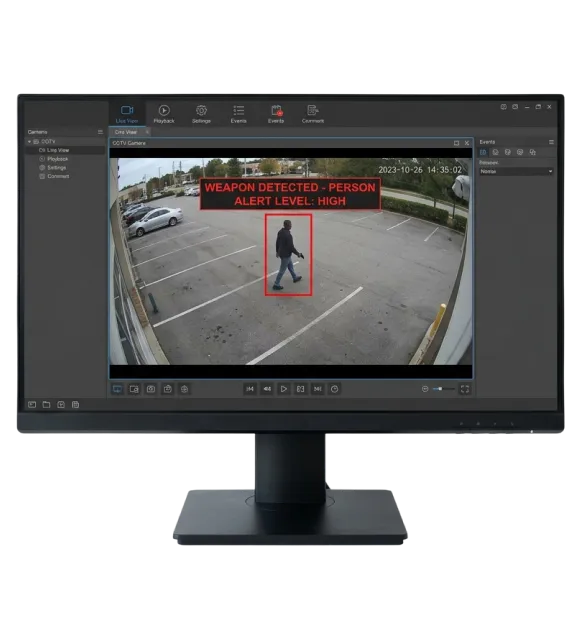Viewport: 578px width, 622px height.
Task: Click the record-screen icon below video
Action: [134, 389]
